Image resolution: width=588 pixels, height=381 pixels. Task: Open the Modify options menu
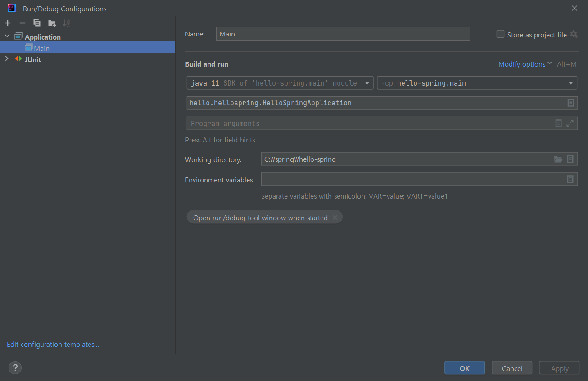click(x=525, y=64)
